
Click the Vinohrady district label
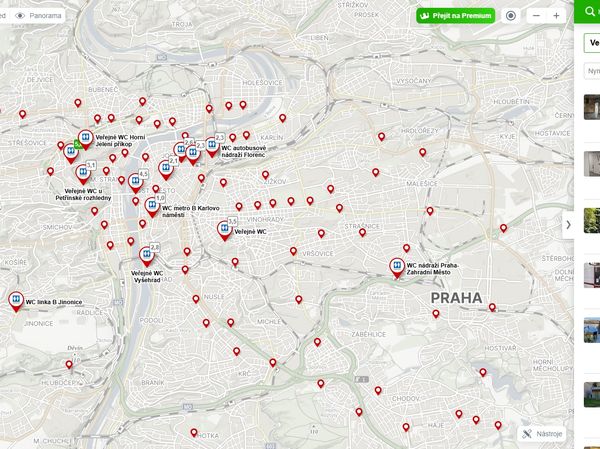(x=266, y=219)
